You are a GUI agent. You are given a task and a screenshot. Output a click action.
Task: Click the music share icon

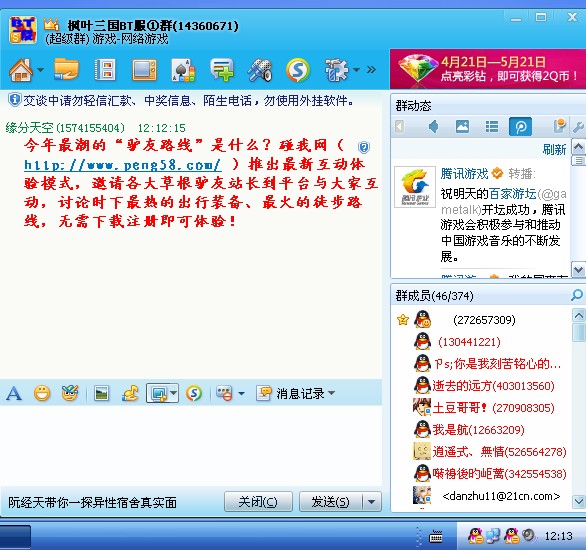[x=130, y=393]
